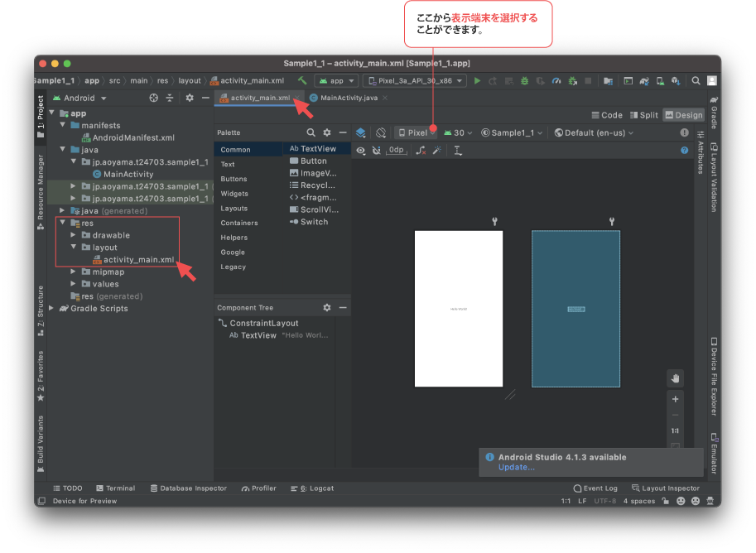The width and height of the screenshot is (756, 553).
Task: Open the app run configuration dropdown
Action: click(x=336, y=81)
